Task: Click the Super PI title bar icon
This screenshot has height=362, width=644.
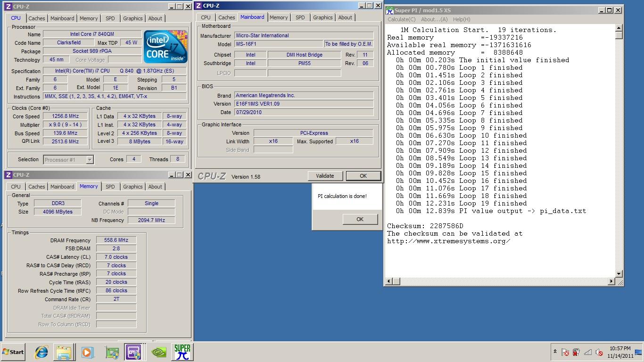Action: (389, 10)
